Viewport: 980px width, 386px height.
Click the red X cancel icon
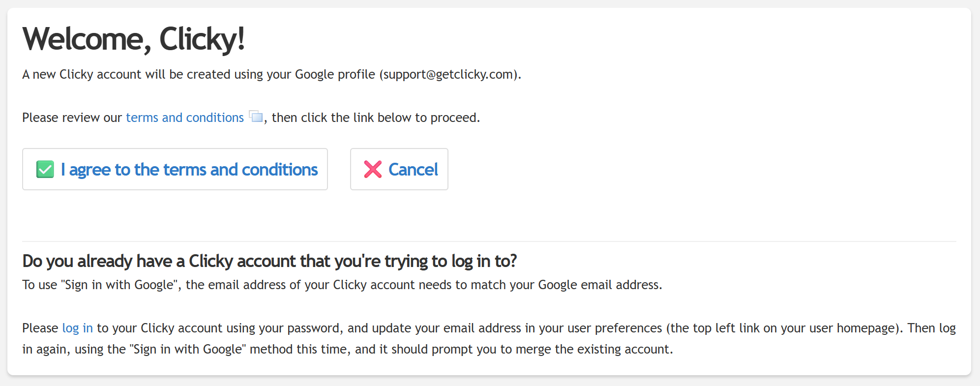point(373,170)
